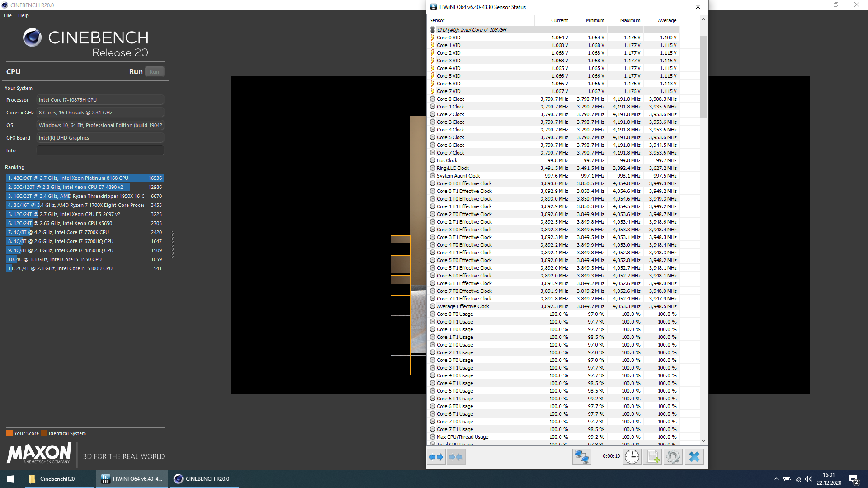This screenshot has width=868, height=488.
Task: Click the Current column header
Action: pos(552,20)
